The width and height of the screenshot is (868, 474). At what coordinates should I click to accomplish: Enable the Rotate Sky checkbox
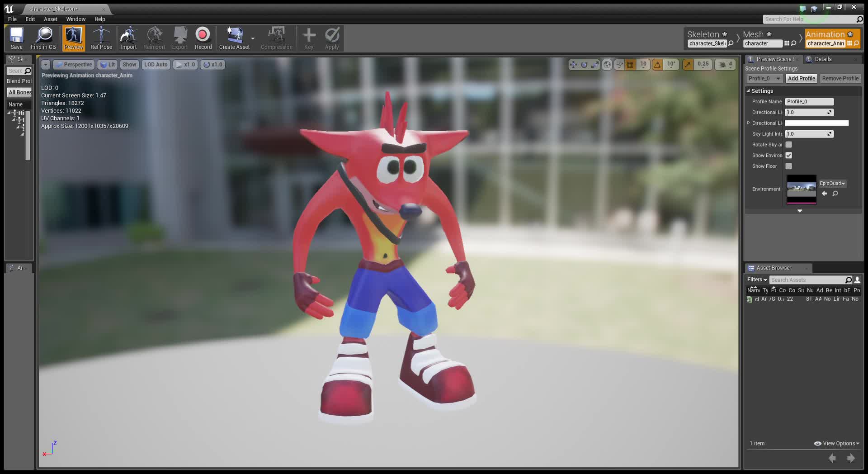point(788,144)
